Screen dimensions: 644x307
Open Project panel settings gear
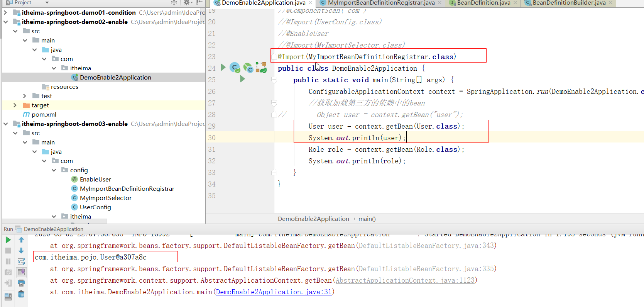pos(186,3)
